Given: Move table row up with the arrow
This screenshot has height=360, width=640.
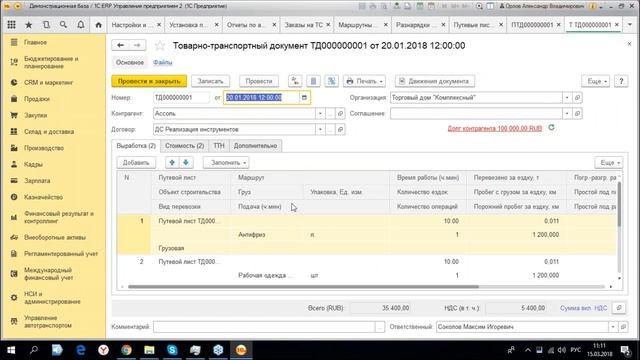Looking at the screenshot, I should coord(172,162).
